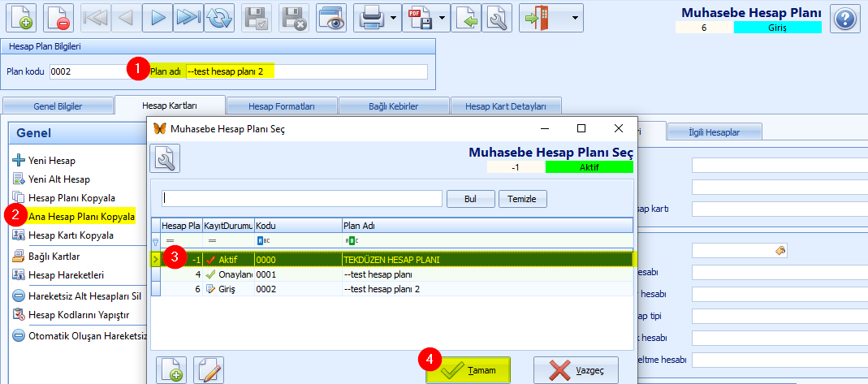Open the exit door dropdown arrow
The width and height of the screenshot is (868, 384).
(x=576, y=17)
